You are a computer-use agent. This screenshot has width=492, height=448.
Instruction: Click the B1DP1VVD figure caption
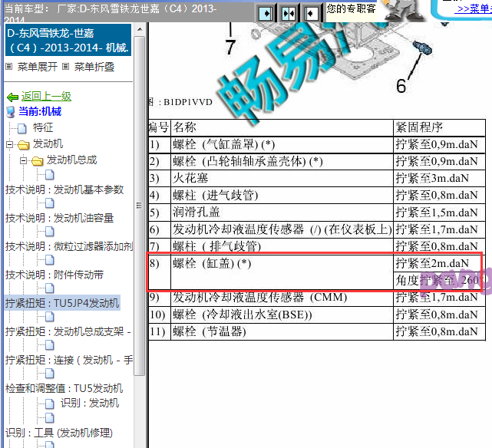[x=187, y=102]
